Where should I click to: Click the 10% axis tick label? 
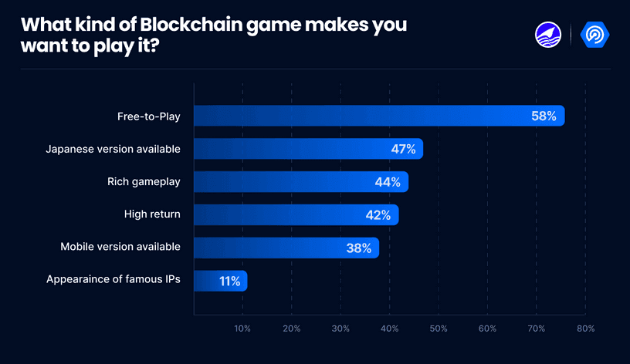[x=242, y=329]
